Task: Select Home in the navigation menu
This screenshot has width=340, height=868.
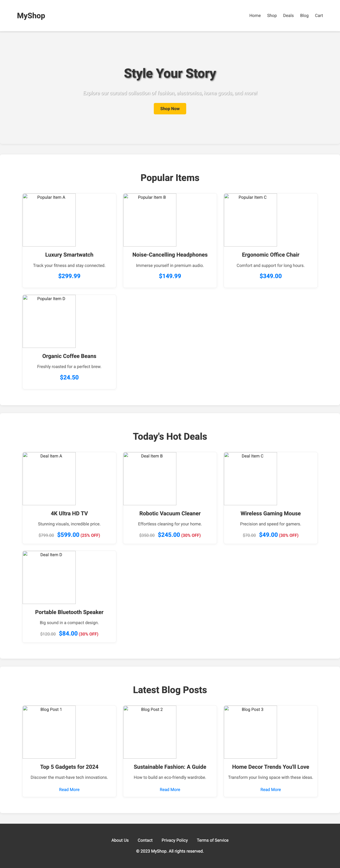Action: (x=255, y=15)
